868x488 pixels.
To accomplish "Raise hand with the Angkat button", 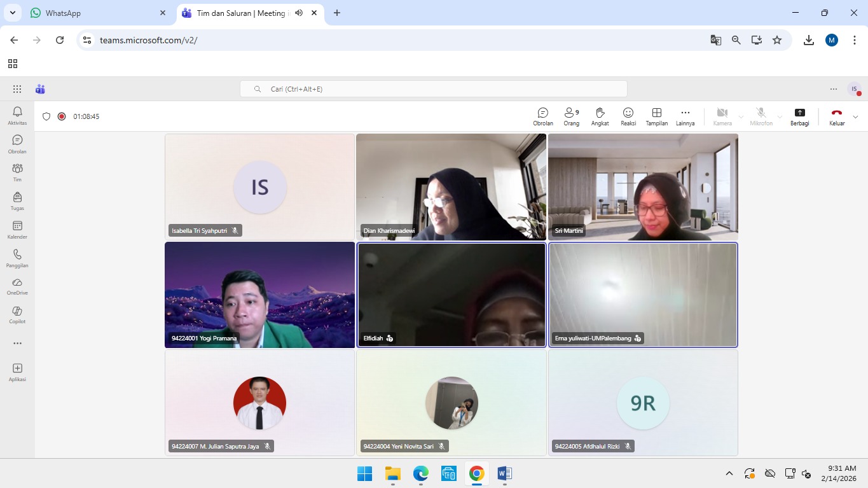I will pos(600,116).
